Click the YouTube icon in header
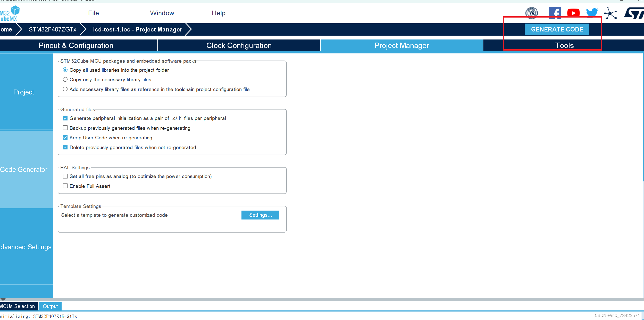Viewport: 644px width, 320px height. point(573,13)
